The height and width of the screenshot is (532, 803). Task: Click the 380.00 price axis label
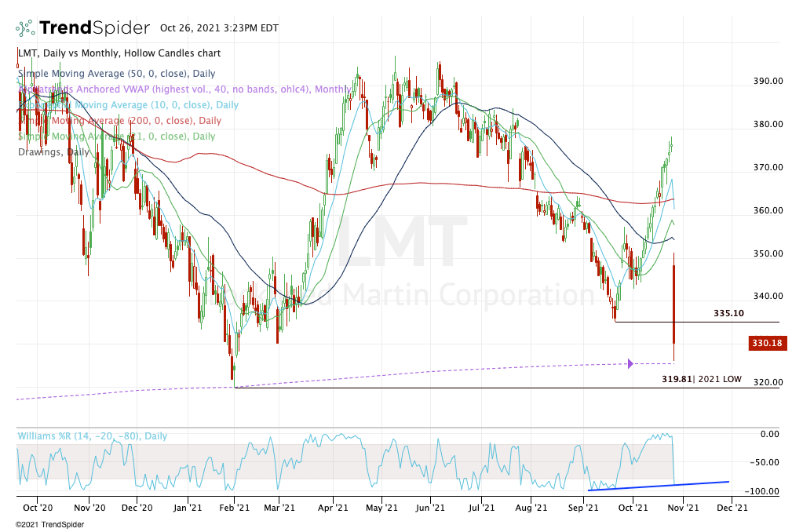click(x=768, y=124)
